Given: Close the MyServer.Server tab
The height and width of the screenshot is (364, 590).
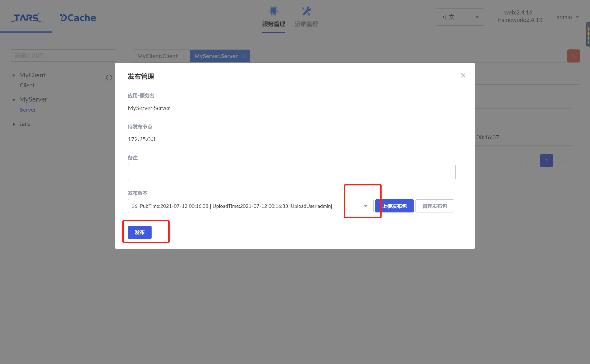Looking at the screenshot, I should [244, 56].
